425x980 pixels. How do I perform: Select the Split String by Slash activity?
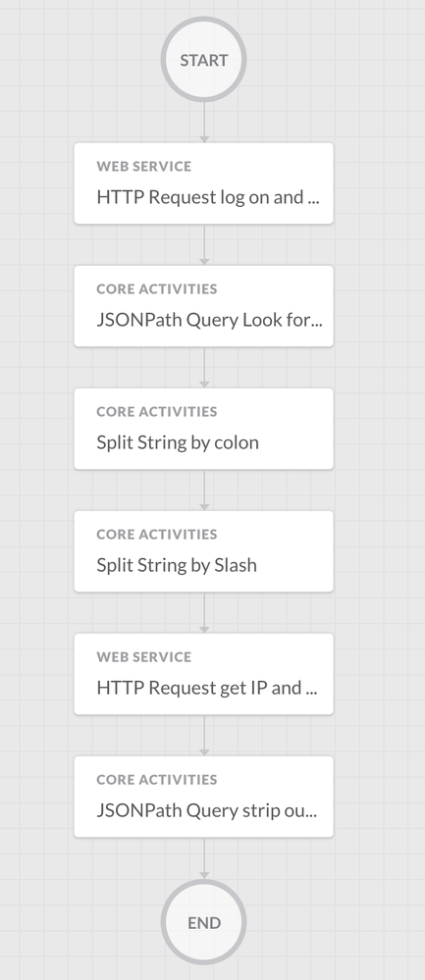(x=204, y=550)
